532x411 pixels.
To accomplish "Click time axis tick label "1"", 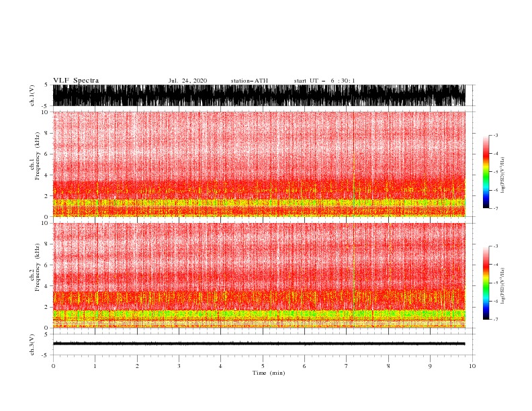I will [95, 366].
